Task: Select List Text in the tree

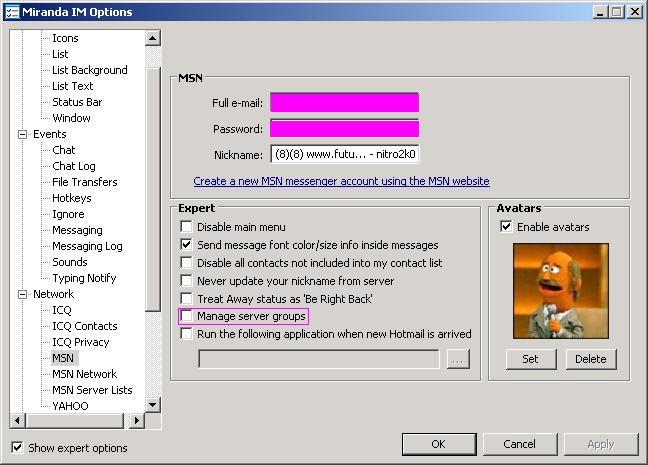Action: 72,86
